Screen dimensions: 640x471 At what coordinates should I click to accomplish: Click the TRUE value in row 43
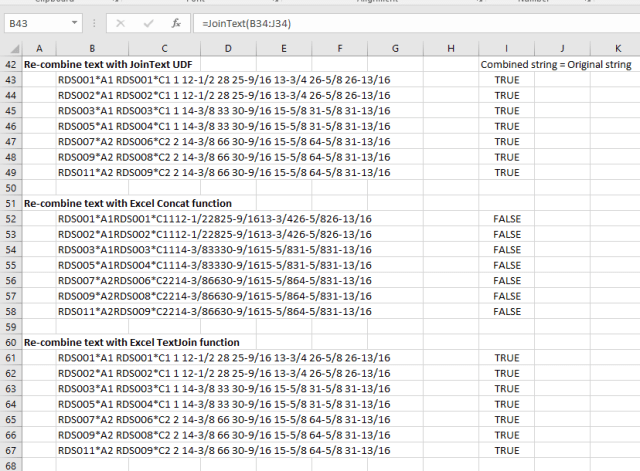click(x=506, y=80)
